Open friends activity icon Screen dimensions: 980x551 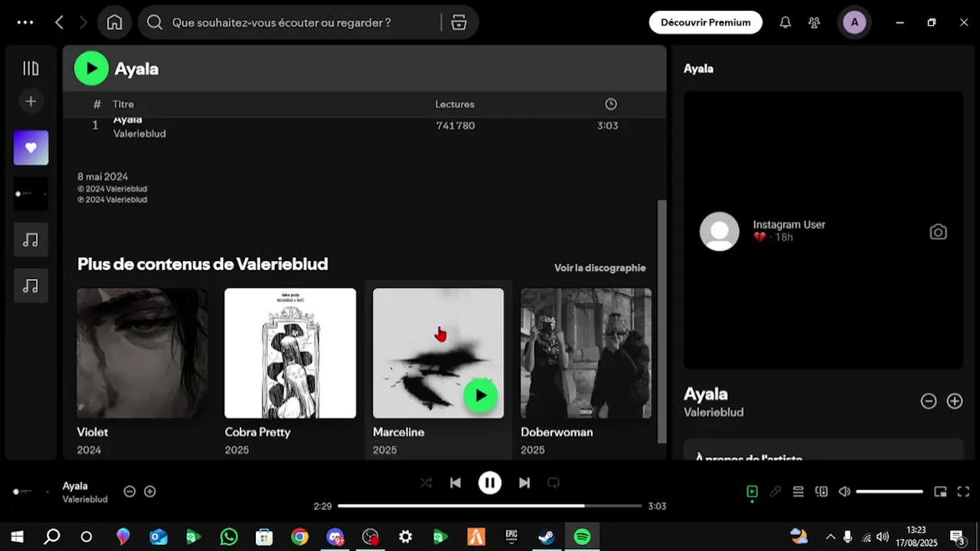814,22
